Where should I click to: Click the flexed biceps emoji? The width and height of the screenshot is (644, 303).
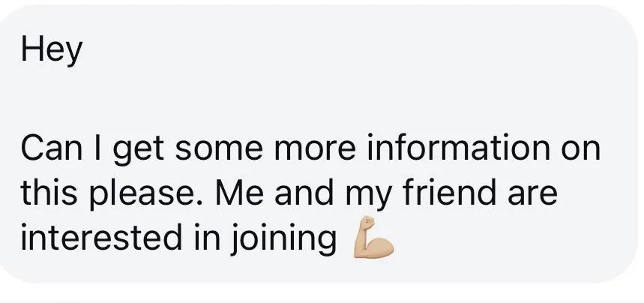373,238
